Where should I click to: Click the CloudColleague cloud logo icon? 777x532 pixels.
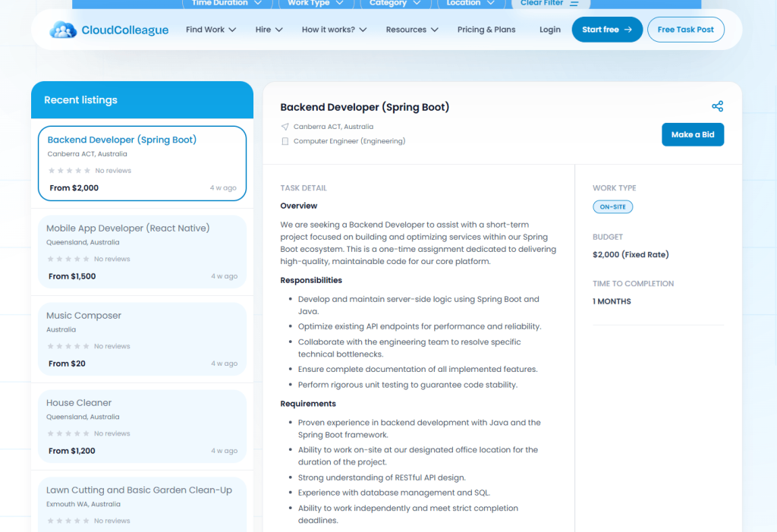pos(63,30)
